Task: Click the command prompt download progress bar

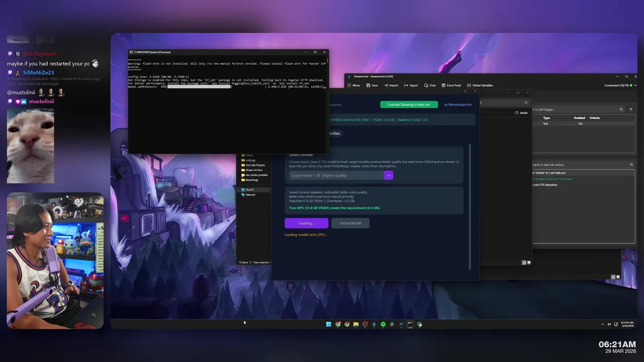Action: 199,86
